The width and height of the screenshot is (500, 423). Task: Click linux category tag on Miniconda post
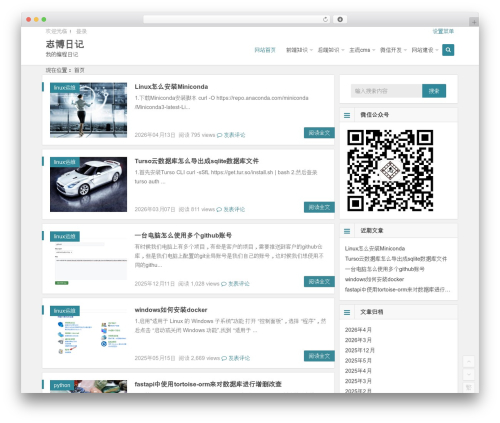[x=65, y=88]
